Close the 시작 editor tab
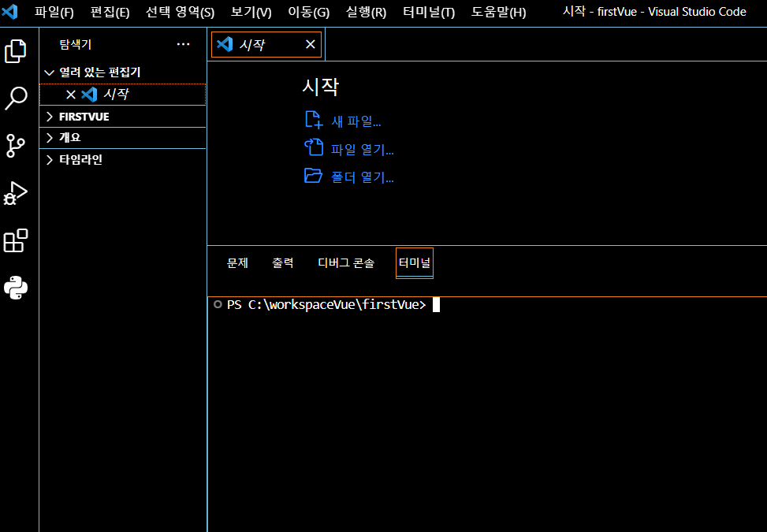Viewport: 767px width, 532px height. point(310,44)
